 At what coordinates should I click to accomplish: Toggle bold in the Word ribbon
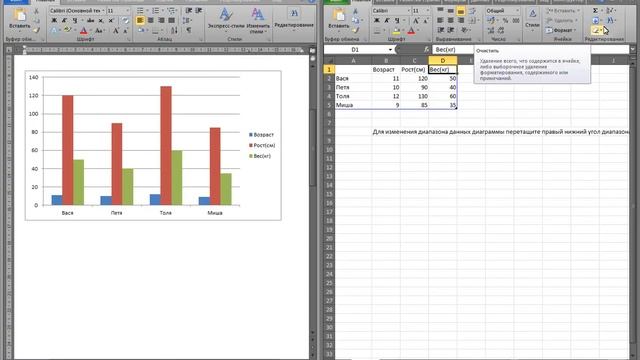(x=54, y=20)
